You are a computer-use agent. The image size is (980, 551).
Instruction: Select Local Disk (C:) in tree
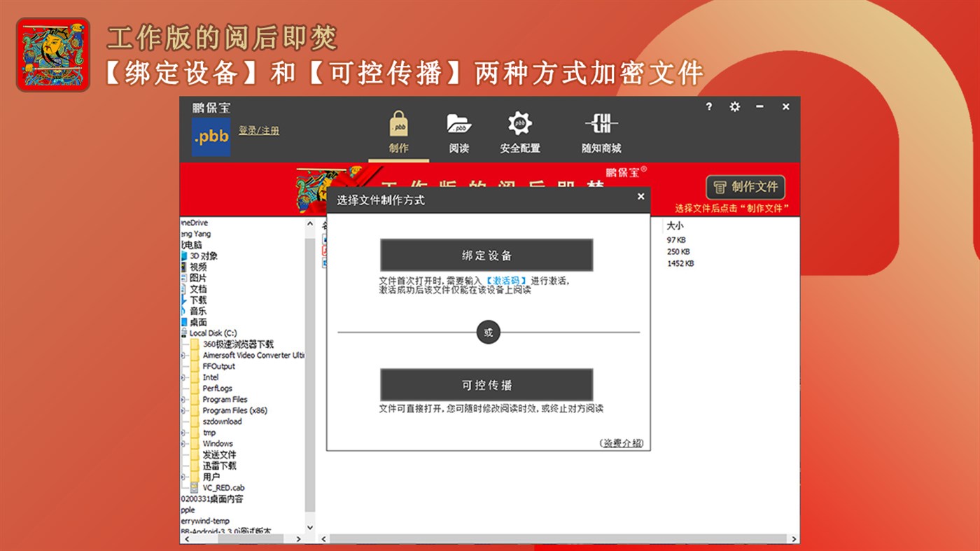(x=209, y=333)
